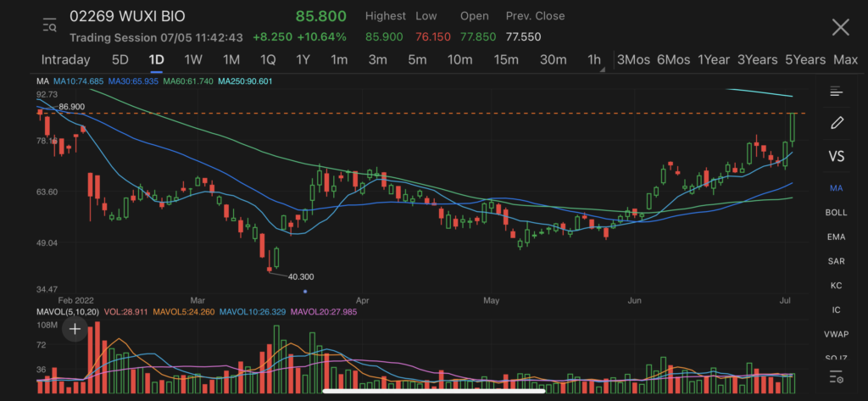Tap the MA60:61.740 value

click(x=187, y=81)
